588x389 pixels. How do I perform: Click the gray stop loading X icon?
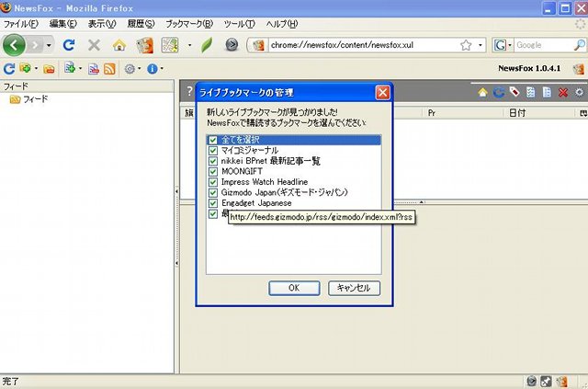94,45
